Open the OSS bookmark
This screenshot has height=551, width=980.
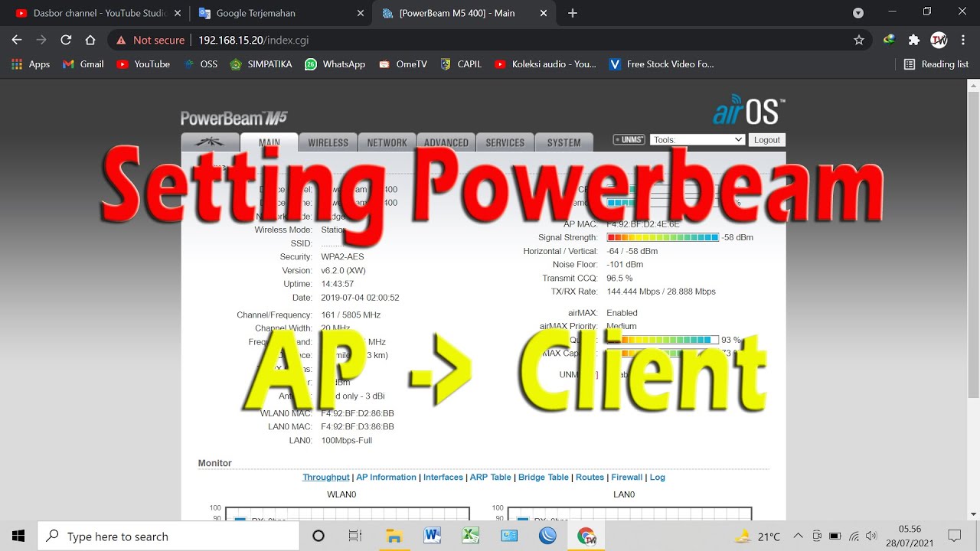click(x=201, y=64)
